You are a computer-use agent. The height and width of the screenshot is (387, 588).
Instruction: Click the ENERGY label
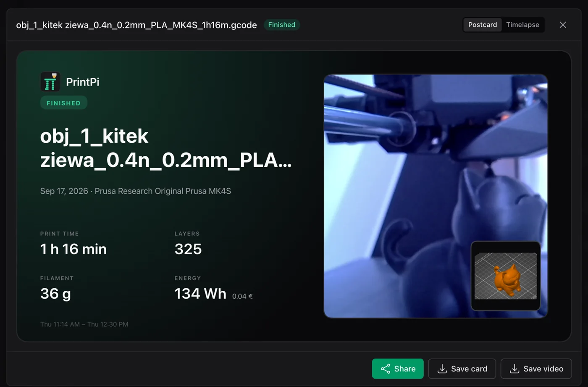pos(188,278)
